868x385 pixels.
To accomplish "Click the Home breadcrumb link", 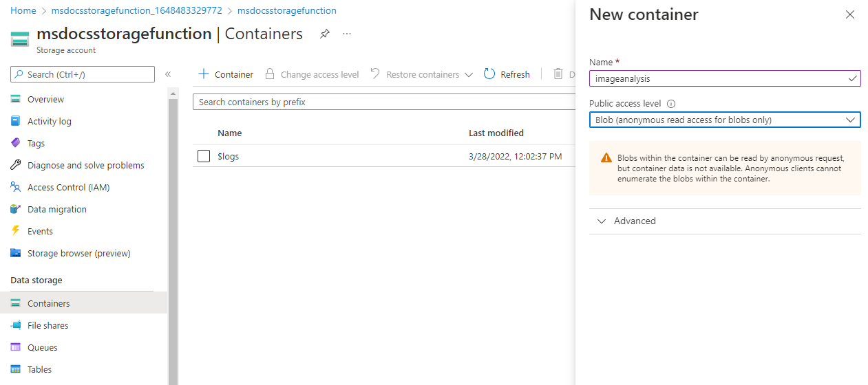I will tap(23, 11).
